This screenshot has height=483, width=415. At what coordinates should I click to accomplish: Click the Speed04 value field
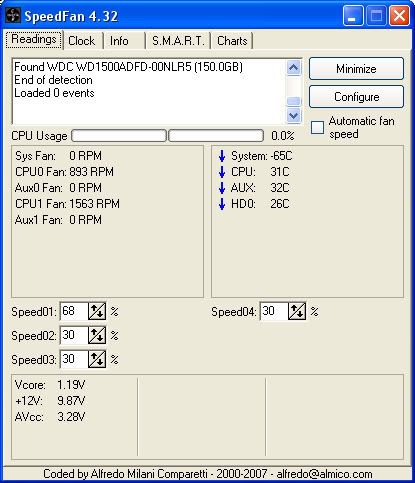click(274, 311)
